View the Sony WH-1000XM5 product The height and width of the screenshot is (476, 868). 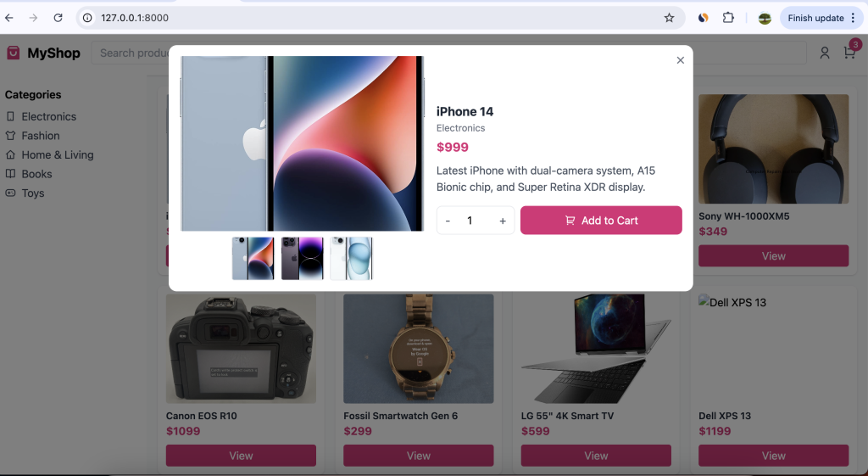pyautogui.click(x=773, y=256)
